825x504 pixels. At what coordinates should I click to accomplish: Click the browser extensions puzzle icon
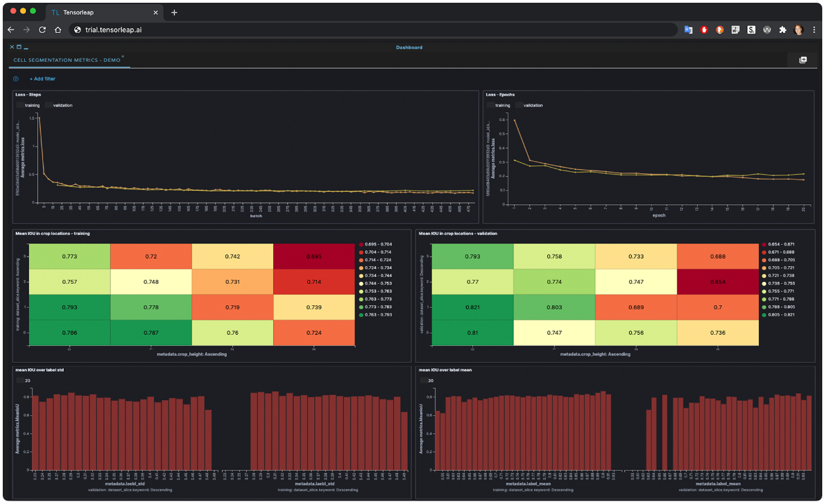click(x=782, y=30)
